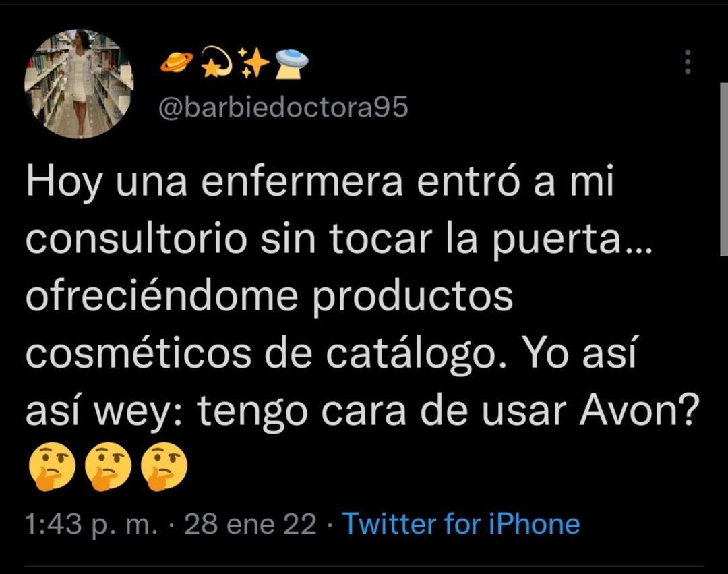Viewport: 728px width, 574px height.
Task: Click the word consultorio in the tweet
Action: (x=136, y=239)
